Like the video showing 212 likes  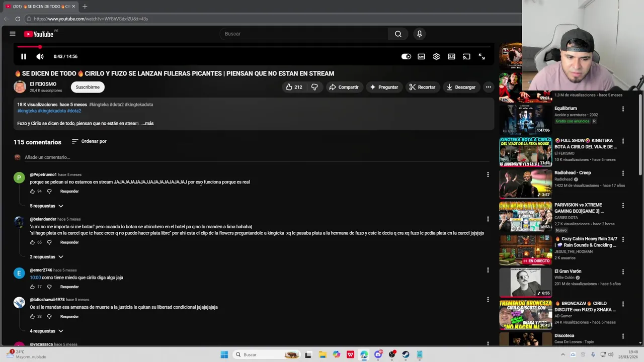294,87
